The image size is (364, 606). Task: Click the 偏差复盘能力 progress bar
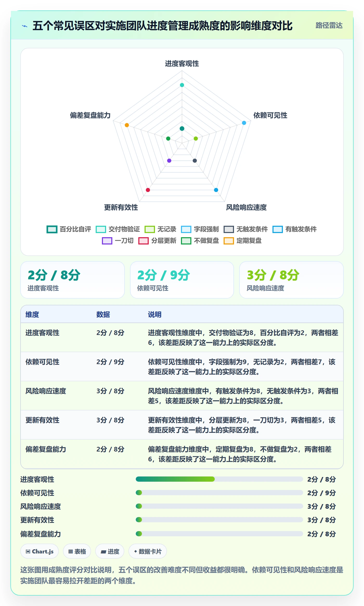tap(219, 534)
